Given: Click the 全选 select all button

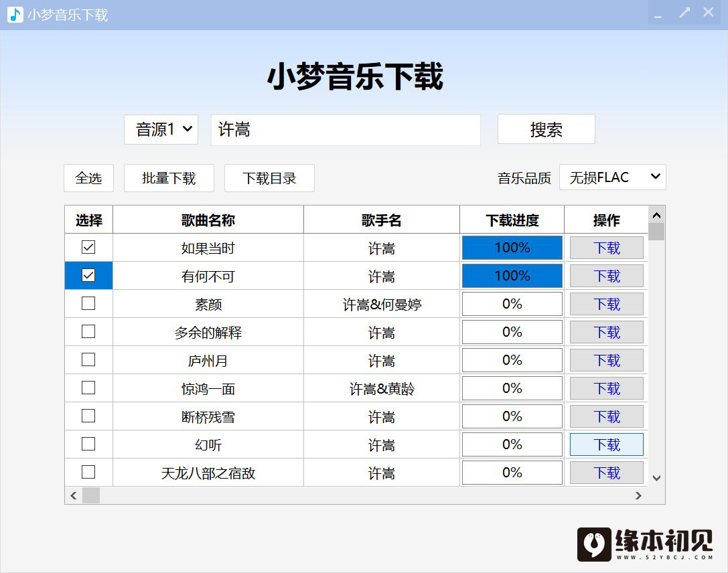Looking at the screenshot, I should (x=88, y=178).
